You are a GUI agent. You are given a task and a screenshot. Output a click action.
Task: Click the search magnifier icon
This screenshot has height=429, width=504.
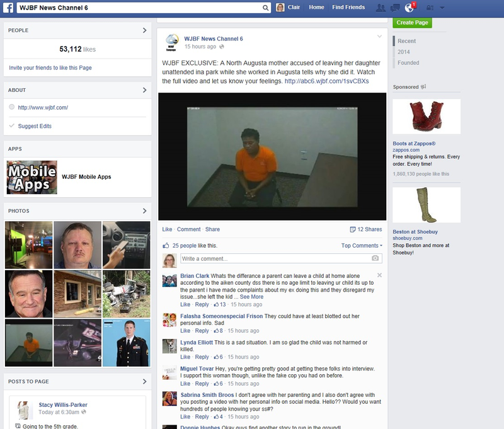pos(265,8)
